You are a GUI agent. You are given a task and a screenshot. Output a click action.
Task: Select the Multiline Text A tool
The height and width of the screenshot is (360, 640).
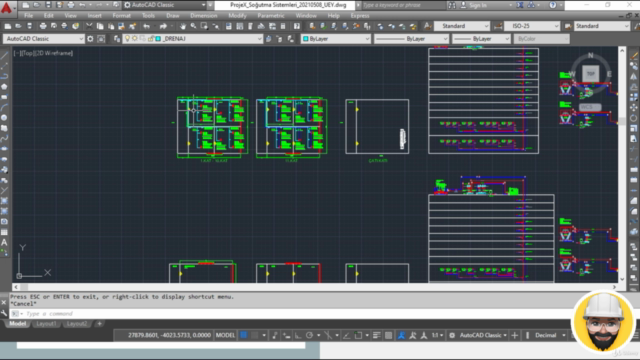pyautogui.click(x=4, y=242)
